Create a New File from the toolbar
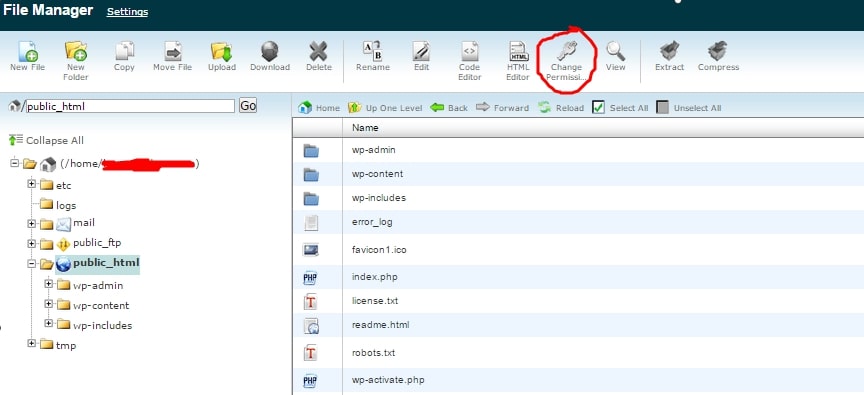This screenshot has height=395, width=864. (28, 56)
